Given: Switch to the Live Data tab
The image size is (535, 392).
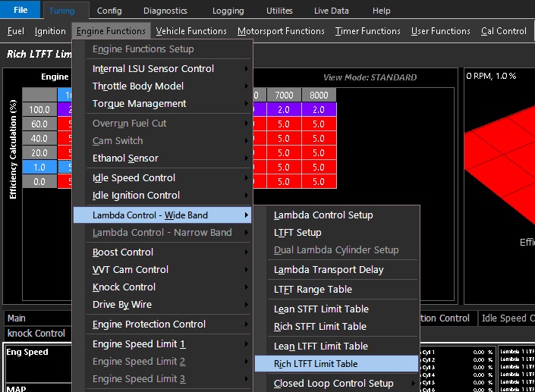Looking at the screenshot, I should tap(332, 11).
